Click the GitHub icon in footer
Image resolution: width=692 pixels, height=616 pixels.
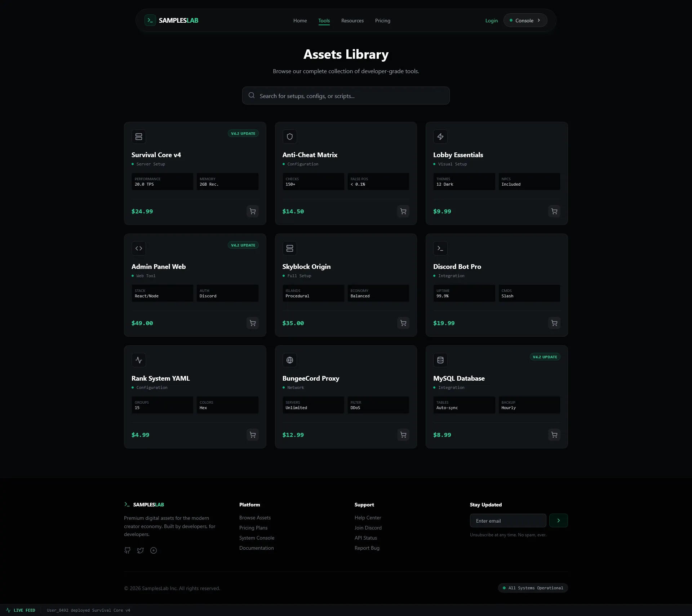click(127, 550)
